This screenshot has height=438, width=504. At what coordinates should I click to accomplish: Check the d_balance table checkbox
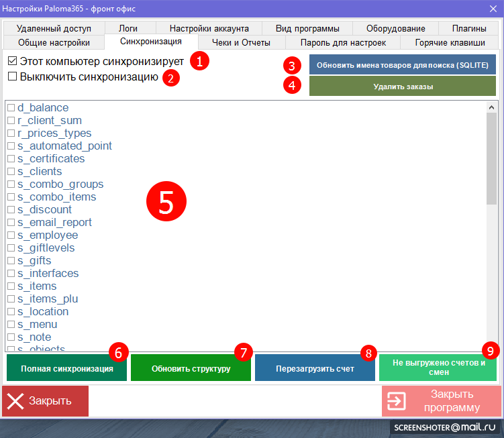point(11,108)
